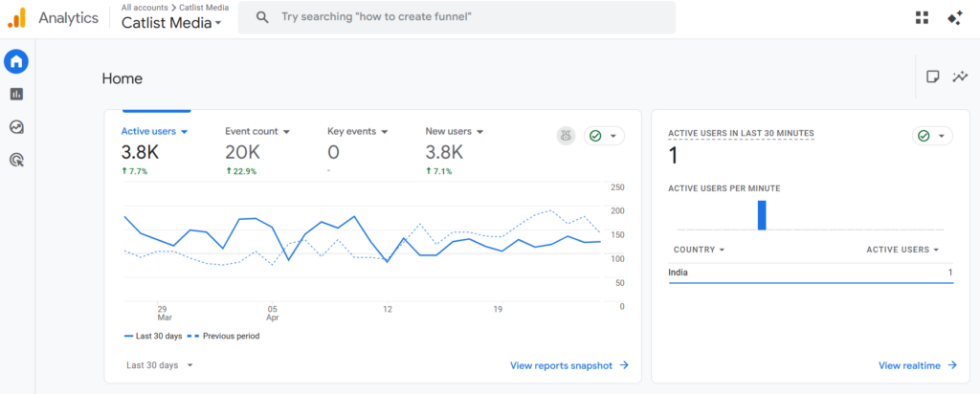Click the 3.8K New users value
Screen dimensions: 980x394
tap(444, 152)
